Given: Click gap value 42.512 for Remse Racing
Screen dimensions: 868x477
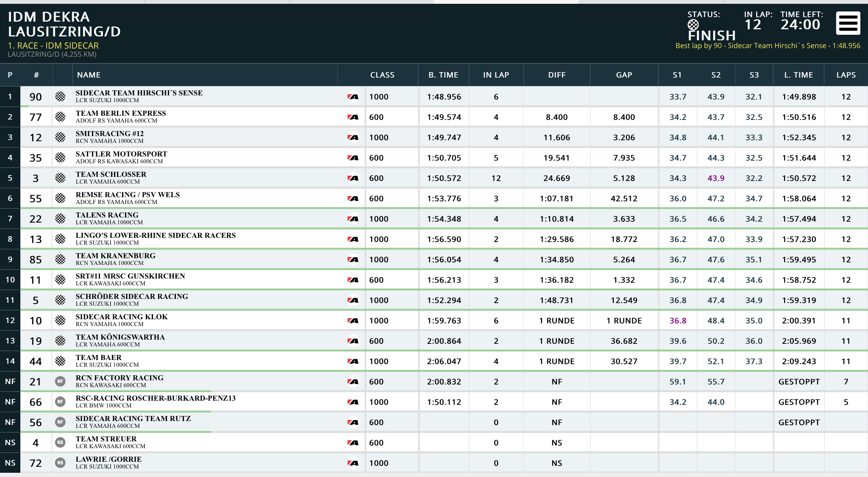Looking at the screenshot, I should (624, 198).
